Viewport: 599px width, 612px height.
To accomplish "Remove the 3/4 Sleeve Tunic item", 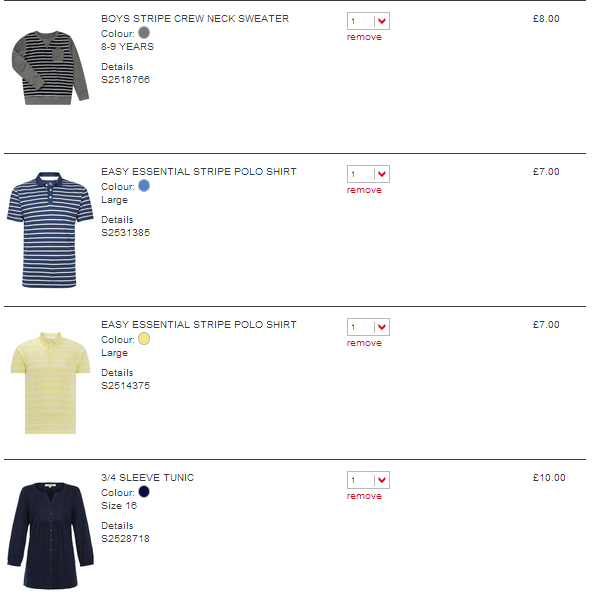I will click(x=364, y=496).
